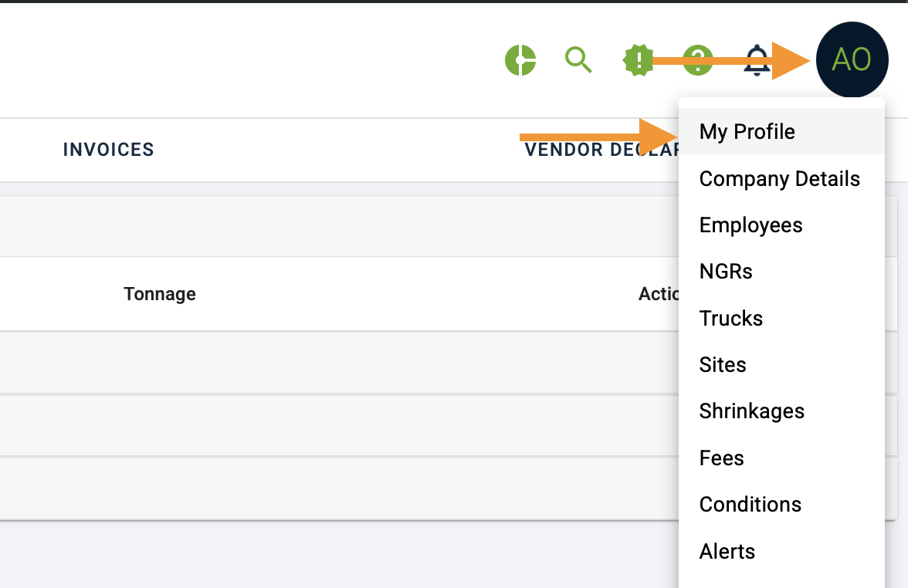Viewport: 908px width, 588px height.
Task: Select Alerts in the user menu
Action: [727, 552]
